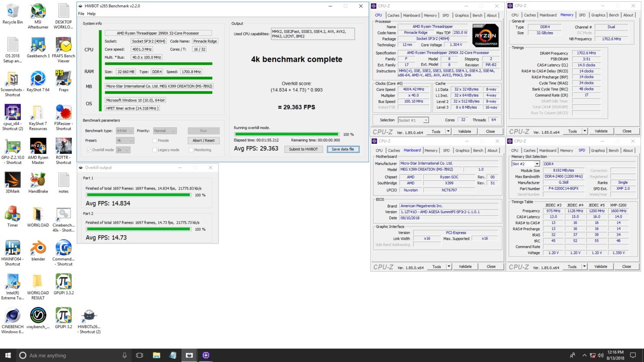The width and height of the screenshot is (644, 362).
Task: Enable the Pmode checkbox
Action: [155, 140]
